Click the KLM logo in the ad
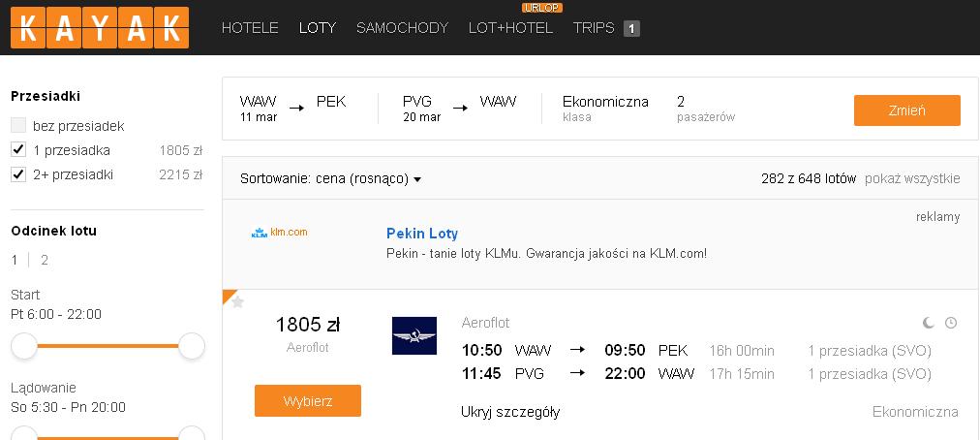This screenshot has width=980, height=440. point(279,233)
